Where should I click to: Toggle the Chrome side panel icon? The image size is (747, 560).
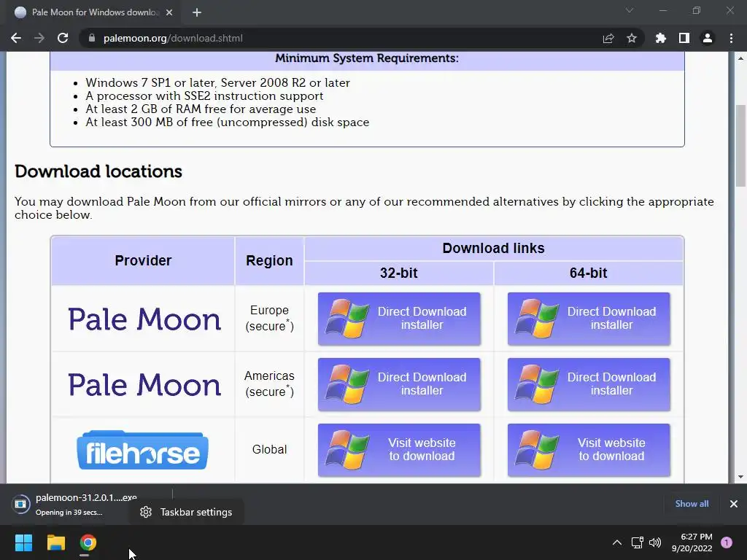tap(684, 38)
